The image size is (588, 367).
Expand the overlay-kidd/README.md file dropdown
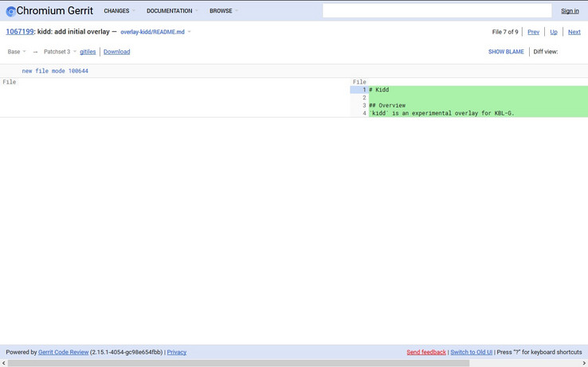(x=155, y=32)
